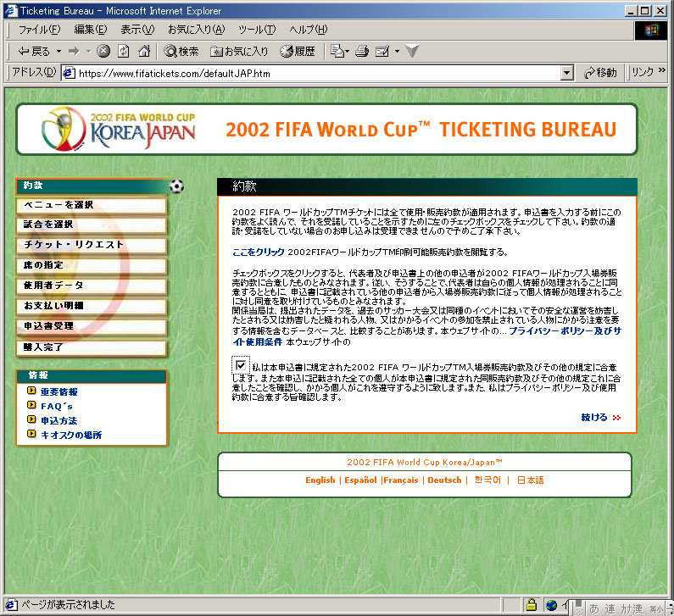Click the Search (検索) toolbar button
The image size is (674, 616).
click(181, 52)
